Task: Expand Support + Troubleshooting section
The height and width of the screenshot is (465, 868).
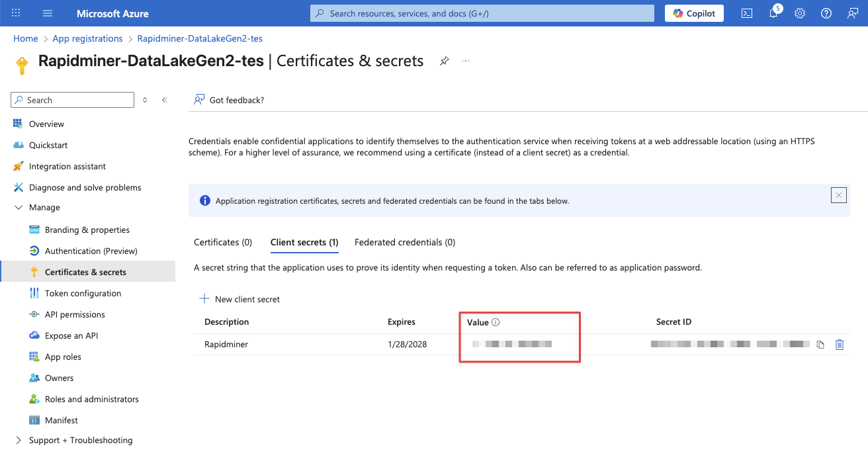Action: coord(19,441)
